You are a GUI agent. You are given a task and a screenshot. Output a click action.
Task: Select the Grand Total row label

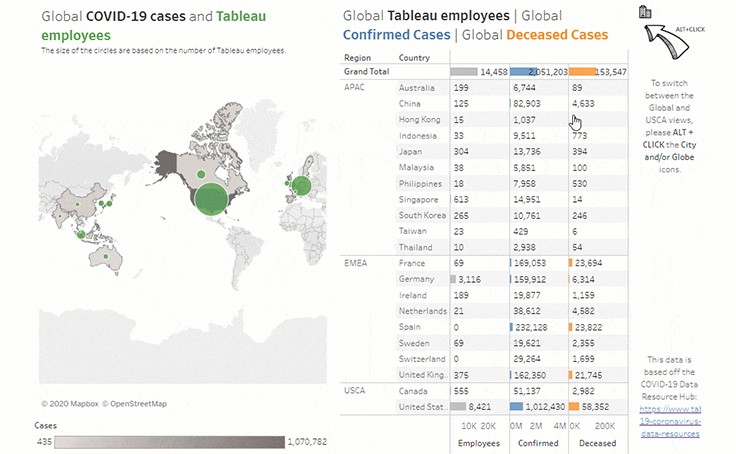click(365, 72)
